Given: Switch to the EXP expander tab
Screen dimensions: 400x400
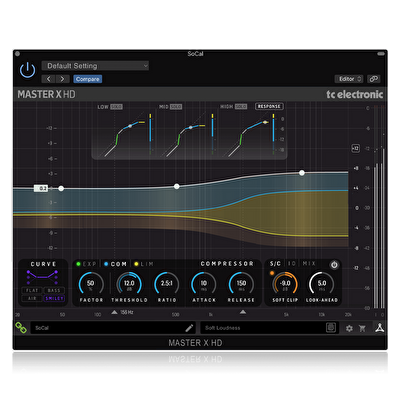Looking at the screenshot, I should [86, 264].
